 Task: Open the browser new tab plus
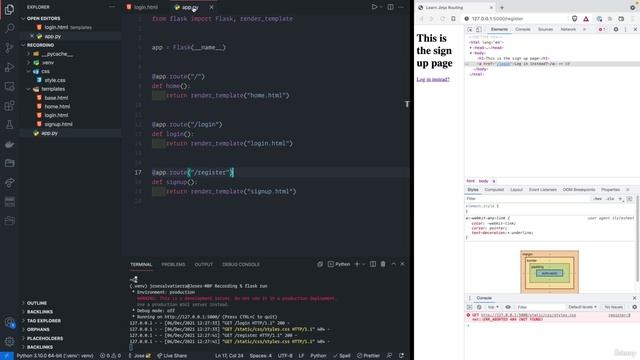[502, 7]
